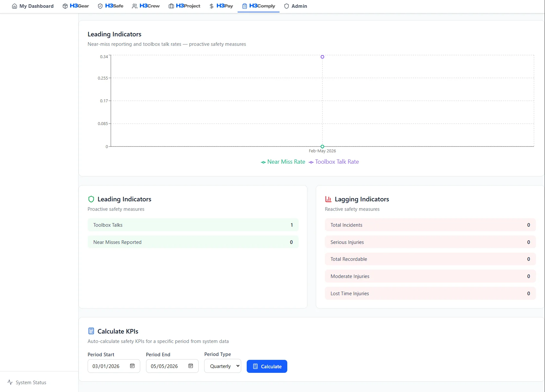
Task: Click the calculator icon by Calculate KPIs heading
Action: [x=91, y=331]
